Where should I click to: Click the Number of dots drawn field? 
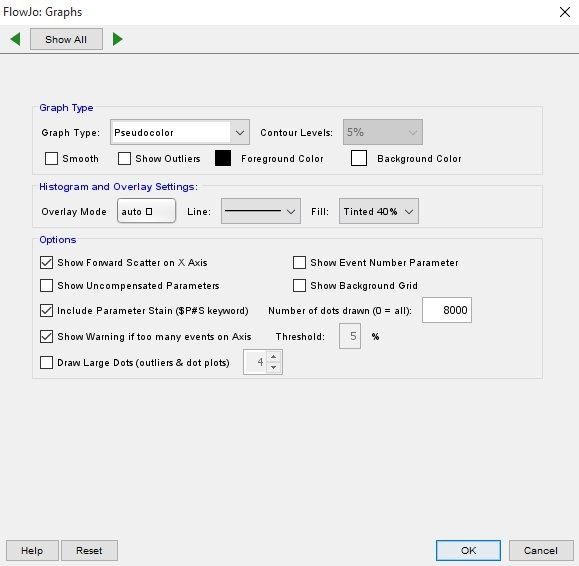point(447,310)
